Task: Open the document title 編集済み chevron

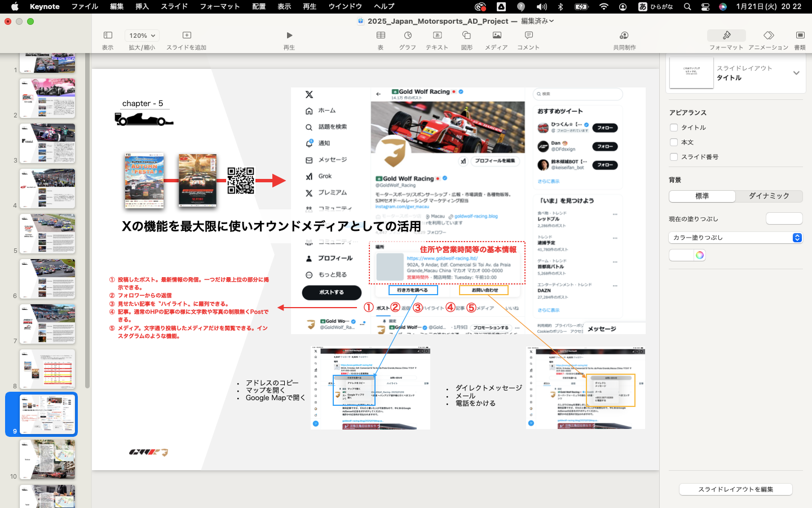Action: (551, 21)
